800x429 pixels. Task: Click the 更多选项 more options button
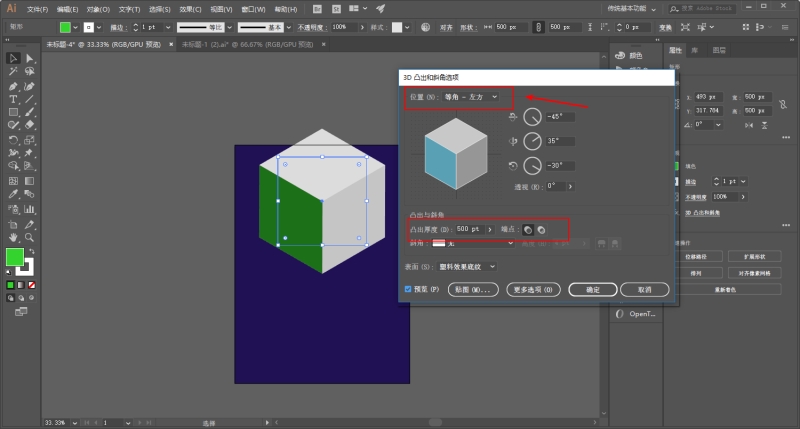click(x=533, y=290)
